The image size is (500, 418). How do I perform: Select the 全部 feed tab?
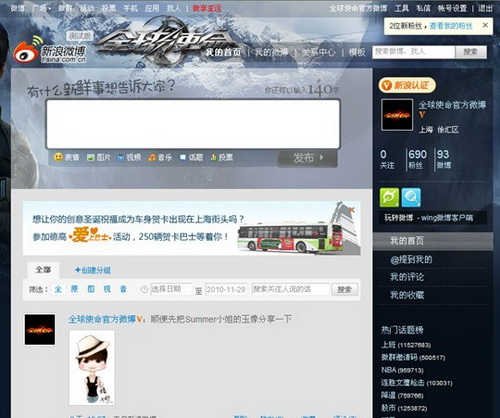43,270
